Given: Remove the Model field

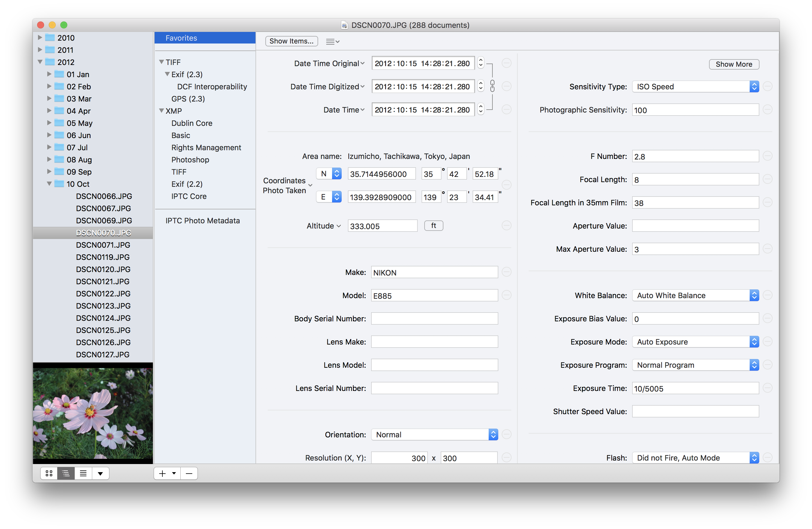Looking at the screenshot, I should pos(506,295).
